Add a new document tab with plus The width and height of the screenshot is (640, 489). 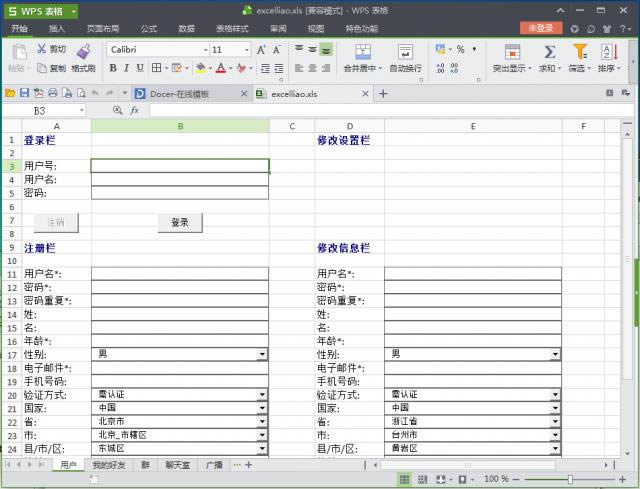[383, 94]
